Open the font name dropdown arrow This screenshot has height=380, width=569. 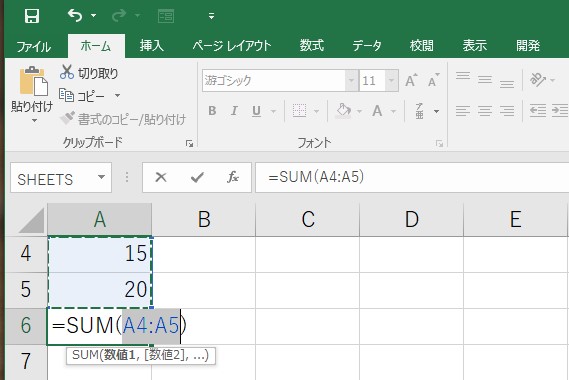pyautogui.click(x=351, y=80)
